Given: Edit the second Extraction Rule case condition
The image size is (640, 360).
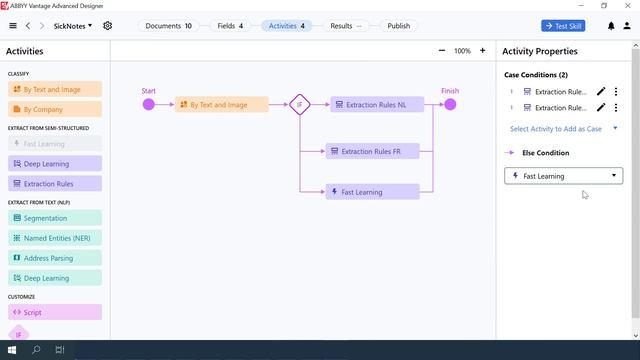Looking at the screenshot, I should coord(601,108).
